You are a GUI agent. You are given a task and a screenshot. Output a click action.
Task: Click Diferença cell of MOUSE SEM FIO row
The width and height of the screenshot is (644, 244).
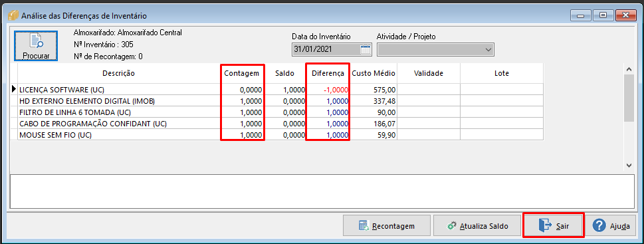(x=328, y=134)
